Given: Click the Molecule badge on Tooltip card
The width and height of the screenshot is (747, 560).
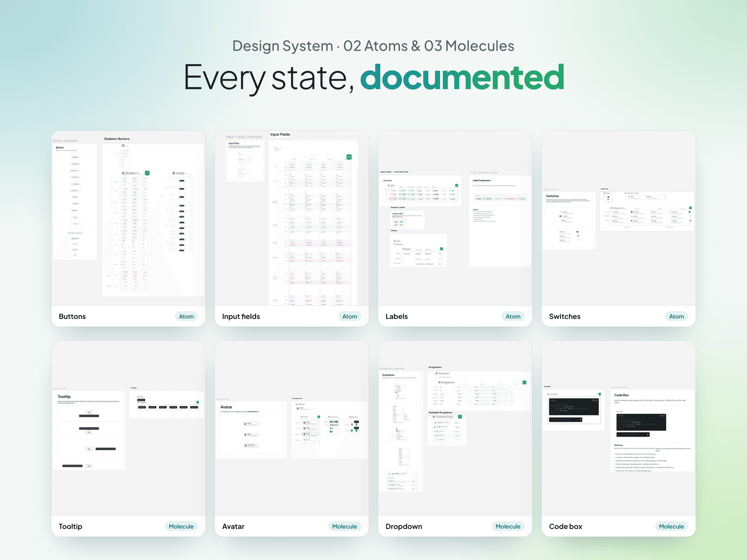Looking at the screenshot, I should [181, 526].
